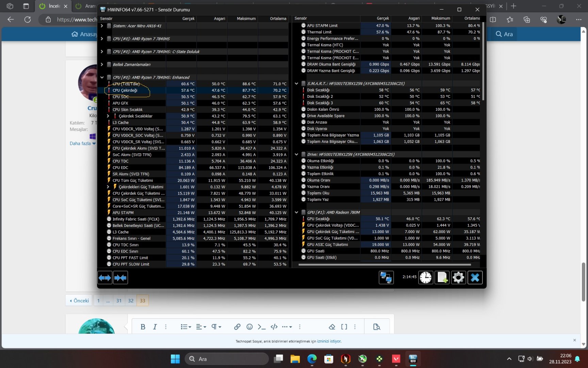588x368 pixels.
Task: Open the Daha fazla dropdown under profile
Action: pyautogui.click(x=83, y=143)
